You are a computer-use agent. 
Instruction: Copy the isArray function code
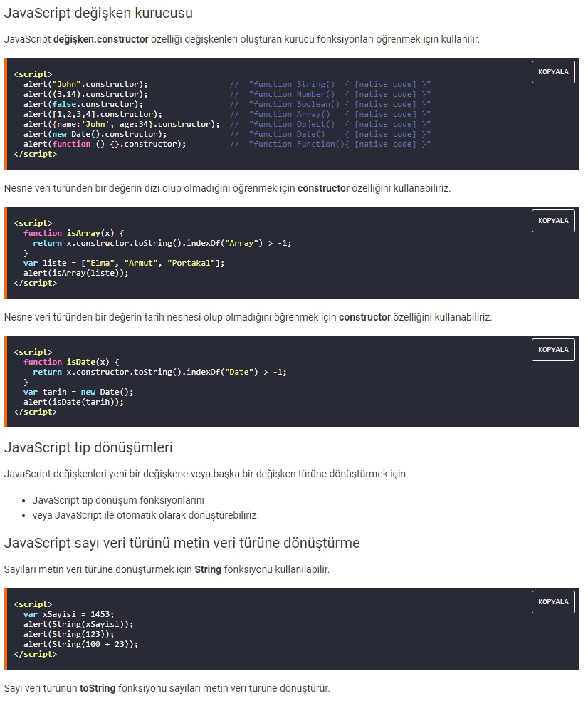point(553,221)
